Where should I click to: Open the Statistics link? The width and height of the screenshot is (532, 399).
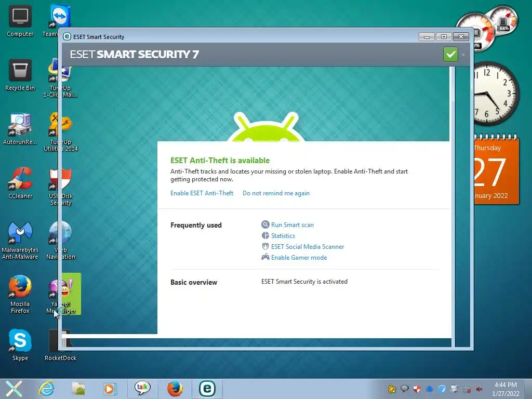coord(283,236)
